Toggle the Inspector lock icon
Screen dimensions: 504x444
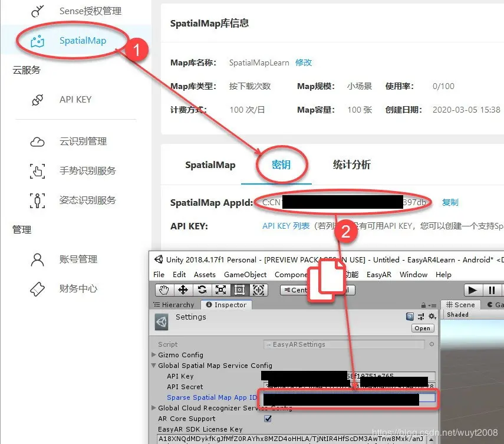click(423, 305)
